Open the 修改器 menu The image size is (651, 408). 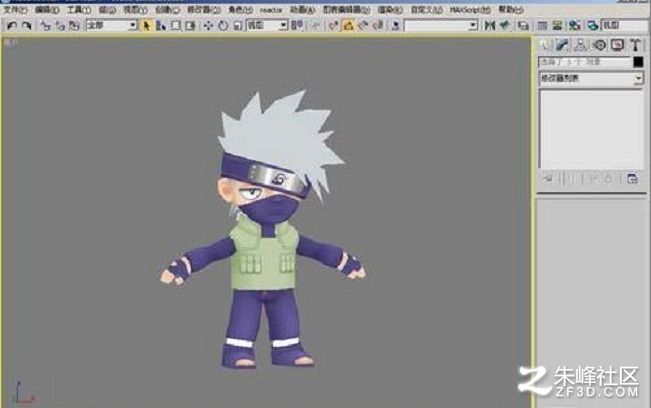[x=204, y=9]
